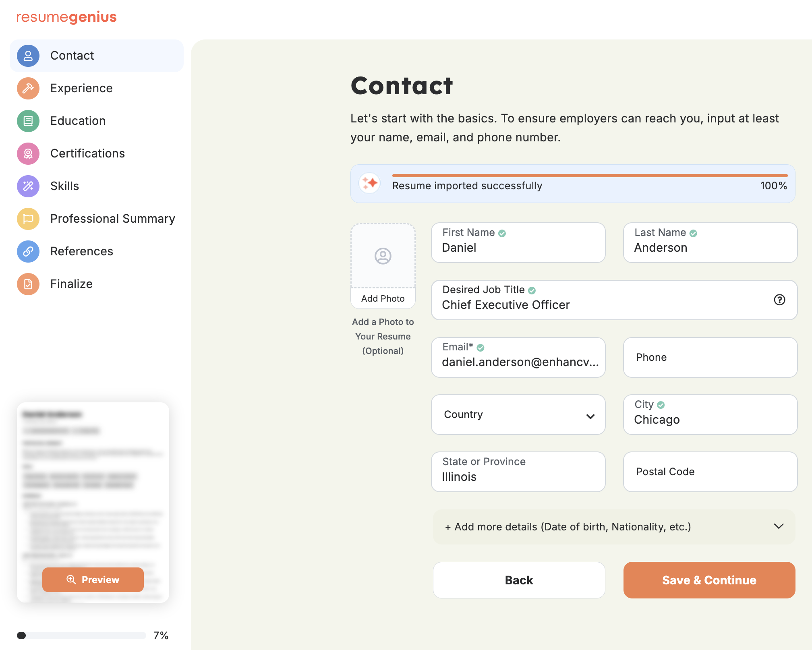Expand Add more details section
Viewport: 812px width, 650px height.
click(x=614, y=527)
